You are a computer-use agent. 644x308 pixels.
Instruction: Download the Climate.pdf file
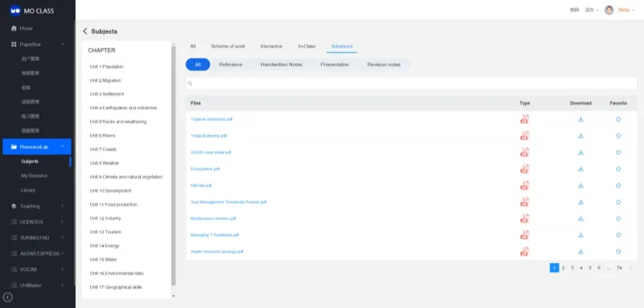coord(580,186)
